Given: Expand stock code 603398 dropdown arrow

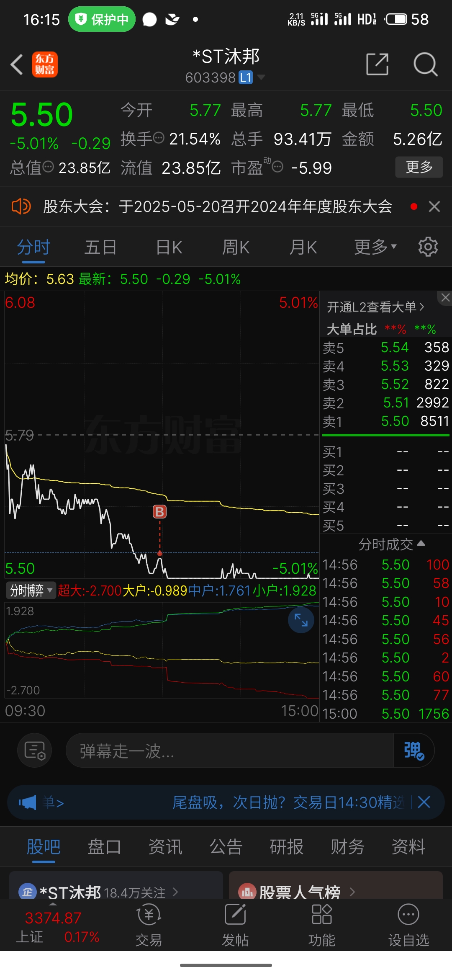Looking at the screenshot, I should tap(261, 77).
